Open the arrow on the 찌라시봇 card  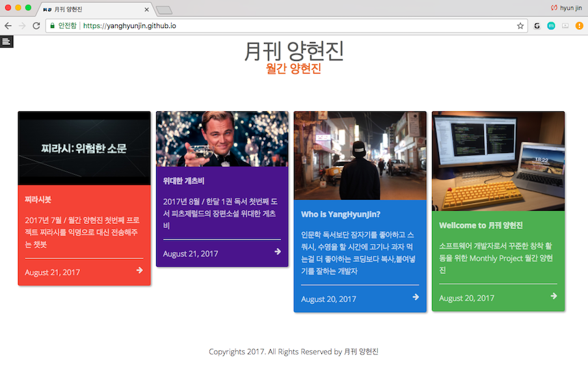139,270
